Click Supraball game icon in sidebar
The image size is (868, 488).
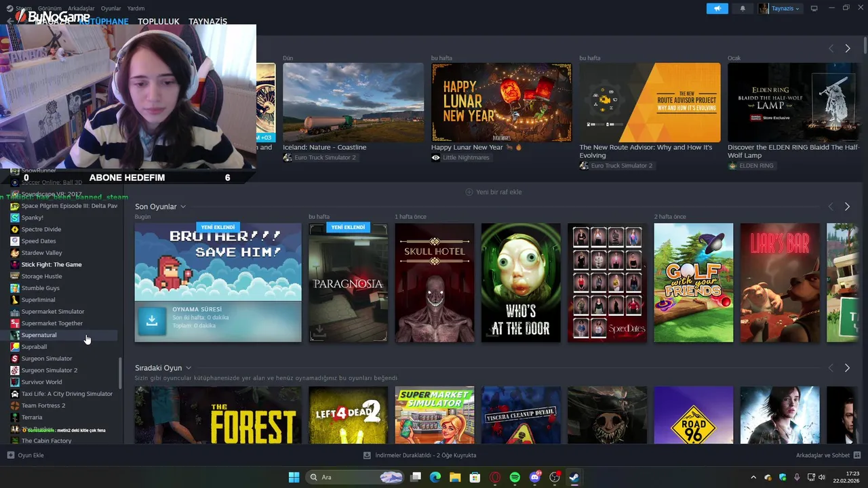click(x=15, y=346)
